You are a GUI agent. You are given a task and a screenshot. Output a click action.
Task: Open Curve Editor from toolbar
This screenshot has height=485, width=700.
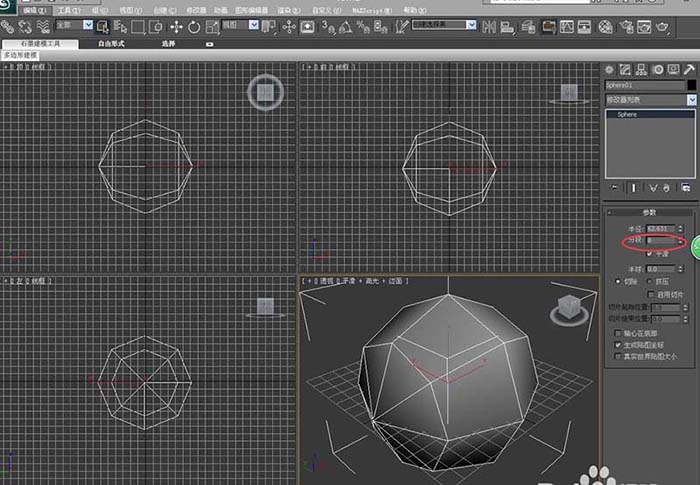tap(567, 27)
